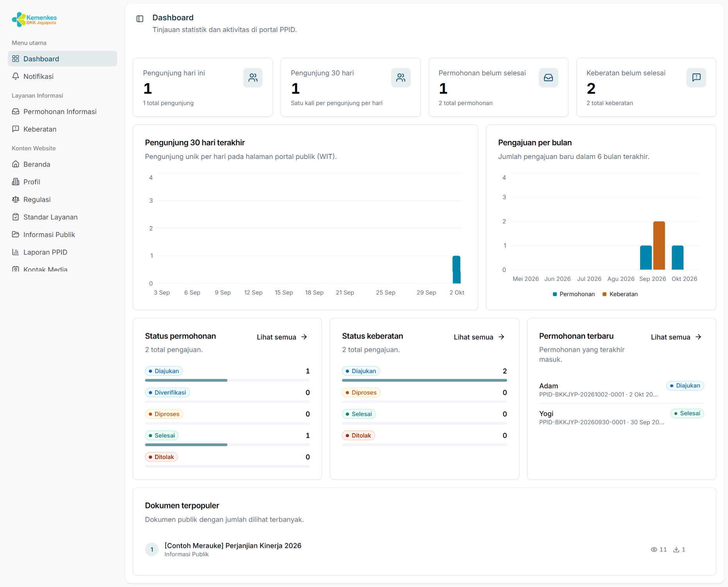Click the Kemenkes BKK Jayapura logo
The width and height of the screenshot is (728, 587).
(34, 19)
